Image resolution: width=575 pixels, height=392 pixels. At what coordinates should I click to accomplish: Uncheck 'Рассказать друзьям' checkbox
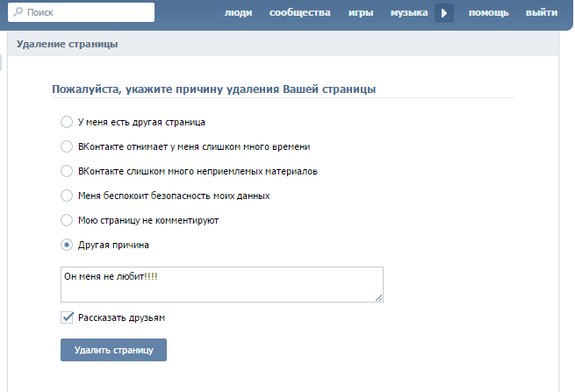[x=67, y=317]
